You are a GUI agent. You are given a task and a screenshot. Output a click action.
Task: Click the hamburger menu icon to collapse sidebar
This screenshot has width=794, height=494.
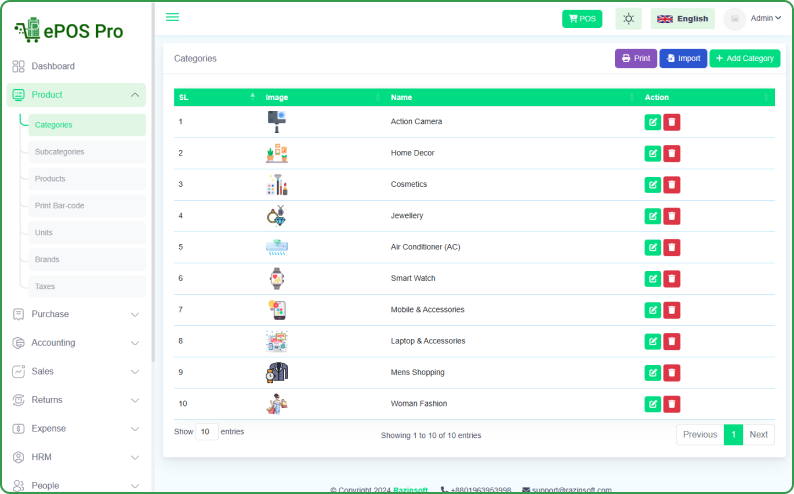172,17
